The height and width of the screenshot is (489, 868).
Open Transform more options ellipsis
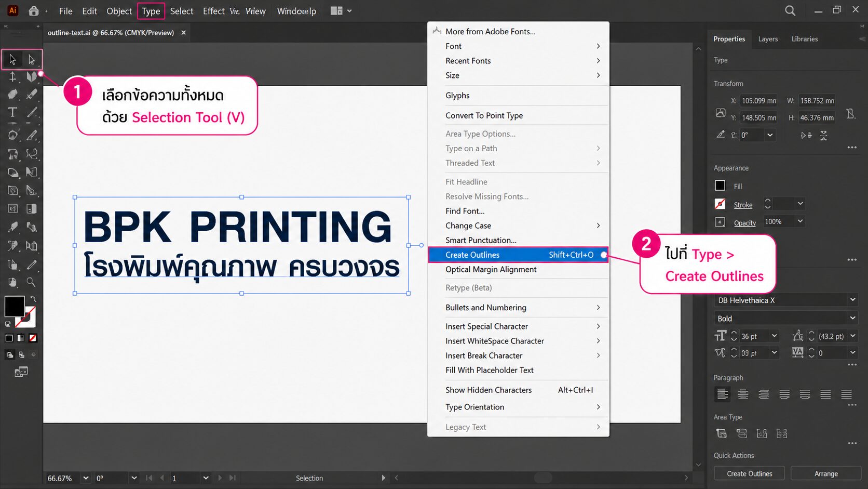(852, 148)
